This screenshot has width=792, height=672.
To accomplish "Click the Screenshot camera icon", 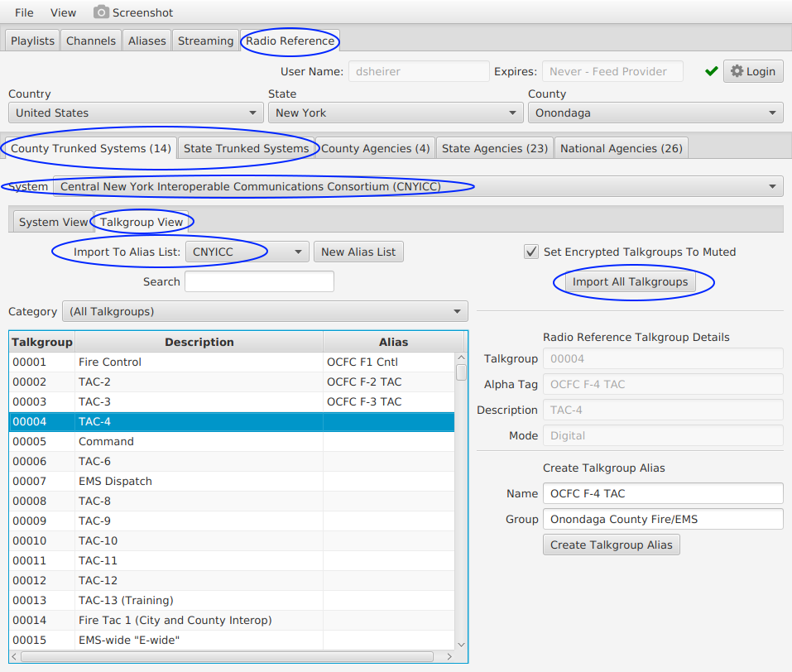I will tap(101, 12).
